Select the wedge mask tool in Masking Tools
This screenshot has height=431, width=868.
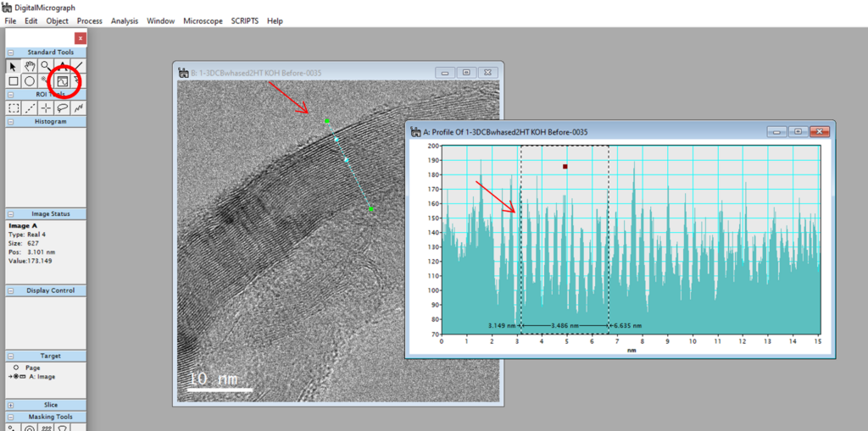tap(63, 428)
